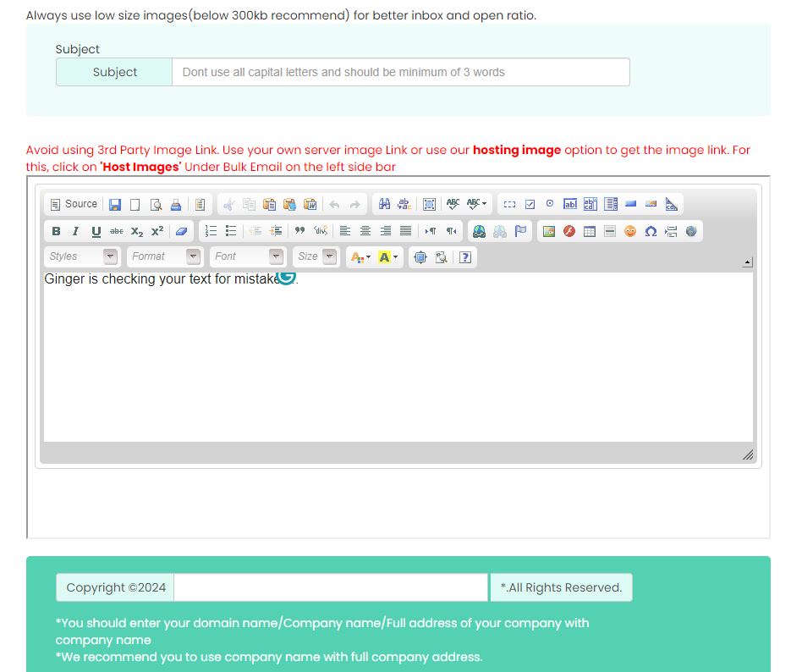Align text left
Viewport: 791px width, 672px height.
coord(345,231)
